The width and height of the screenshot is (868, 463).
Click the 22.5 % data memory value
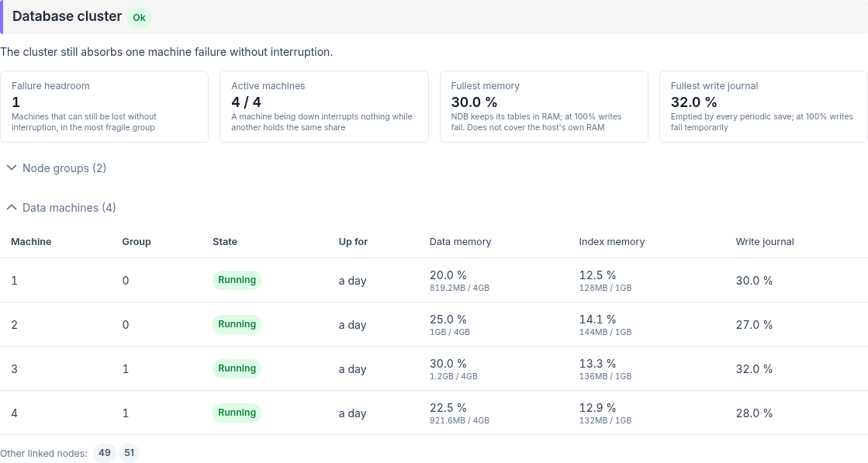tap(448, 408)
